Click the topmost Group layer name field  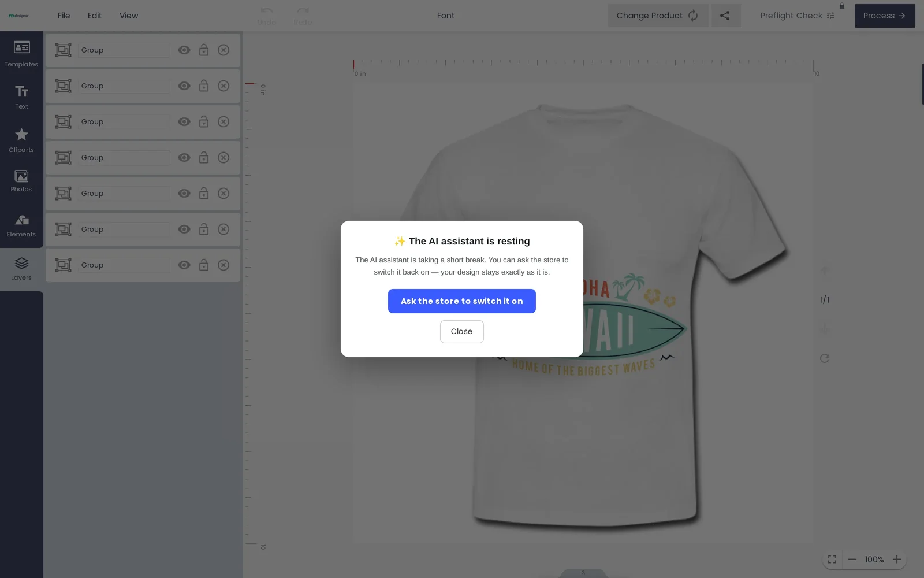click(124, 50)
